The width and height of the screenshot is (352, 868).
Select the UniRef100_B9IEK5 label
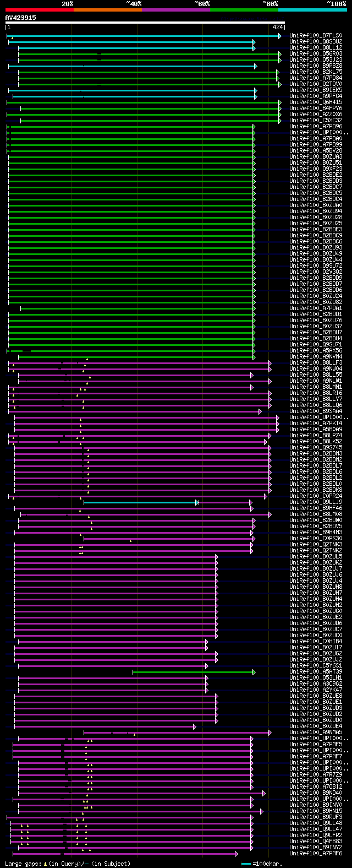coord(316,90)
